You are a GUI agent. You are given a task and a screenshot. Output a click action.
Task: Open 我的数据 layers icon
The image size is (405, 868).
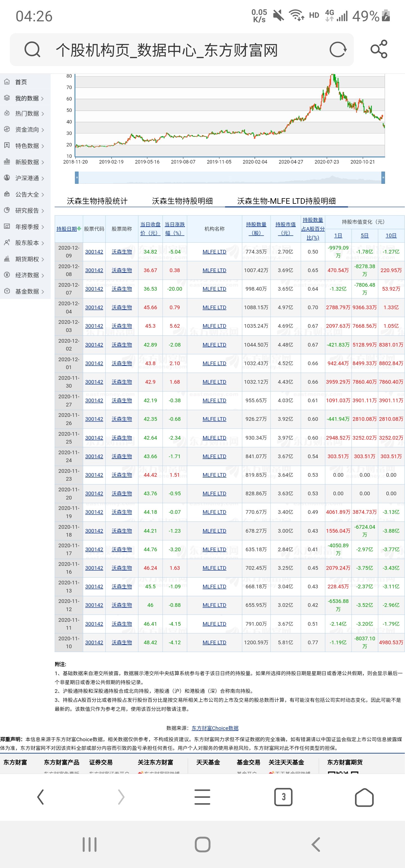pos(7,98)
